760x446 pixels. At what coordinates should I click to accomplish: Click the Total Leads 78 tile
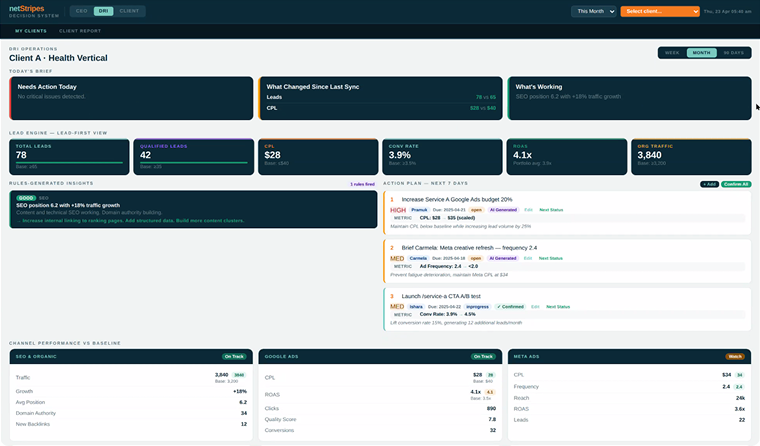pyautogui.click(x=69, y=157)
